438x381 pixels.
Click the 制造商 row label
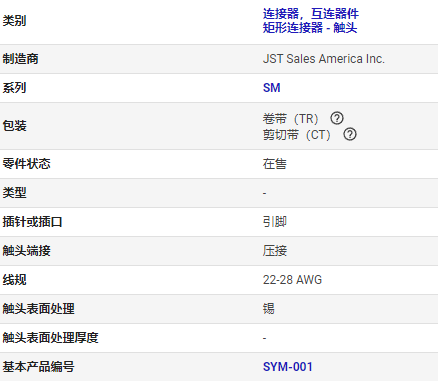tap(20, 59)
